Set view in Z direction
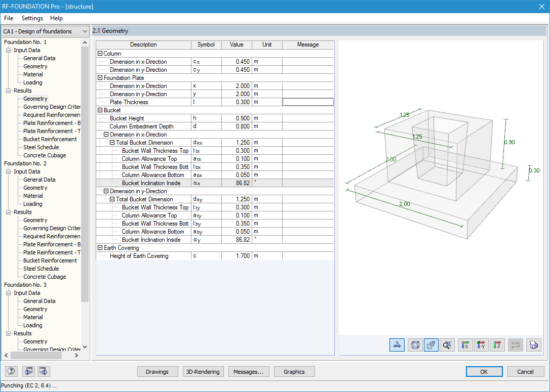The height and width of the screenshot is (392, 550). pyautogui.click(x=497, y=345)
